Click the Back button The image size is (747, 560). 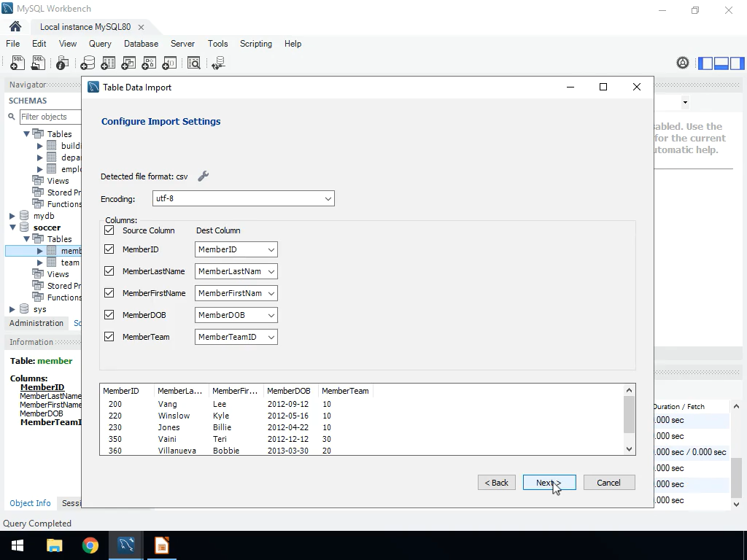496,483
